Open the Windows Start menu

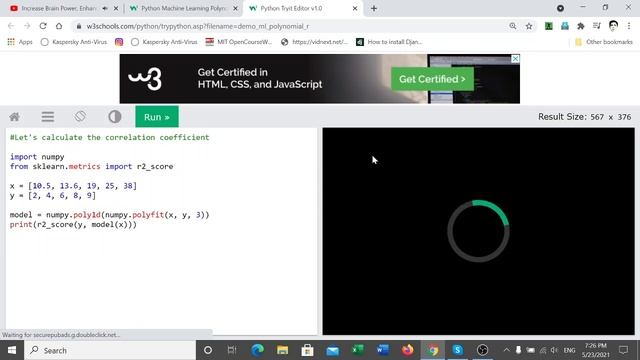pyautogui.click(x=12, y=350)
